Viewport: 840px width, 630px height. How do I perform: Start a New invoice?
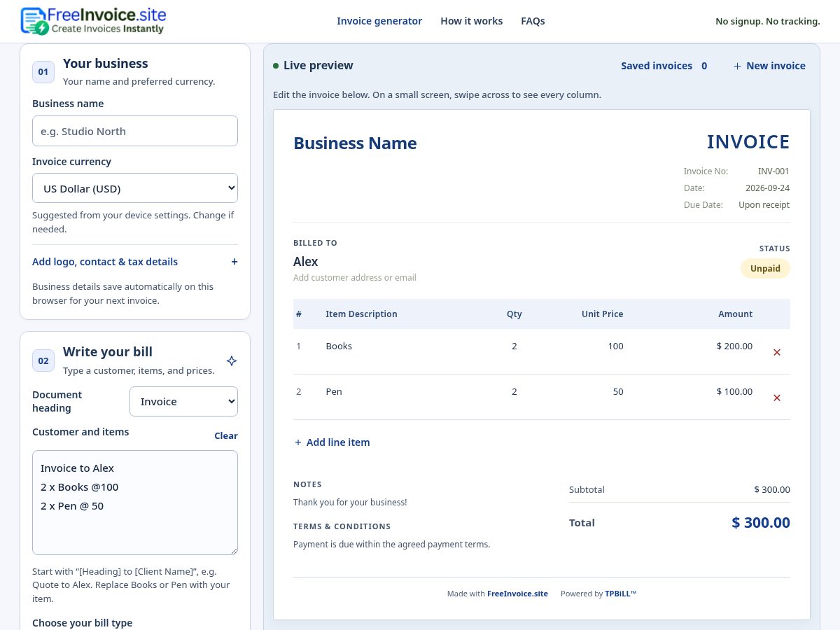tap(769, 66)
